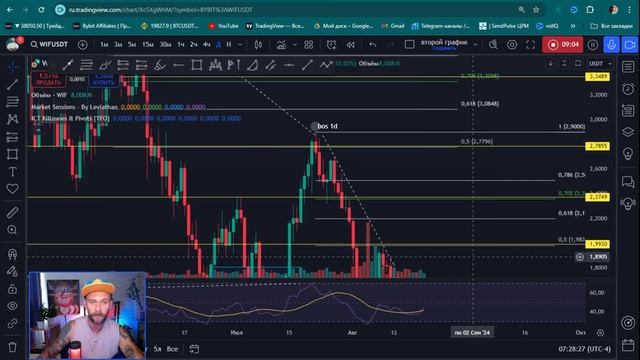
Task: Remove drawings with the trash icon
Action: (12, 347)
